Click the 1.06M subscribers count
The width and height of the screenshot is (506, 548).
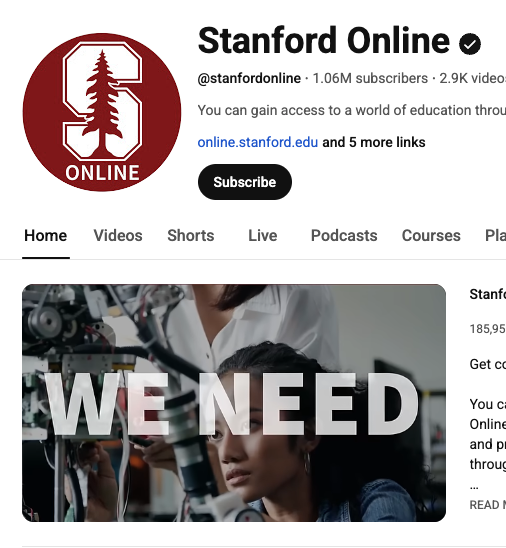pos(370,78)
